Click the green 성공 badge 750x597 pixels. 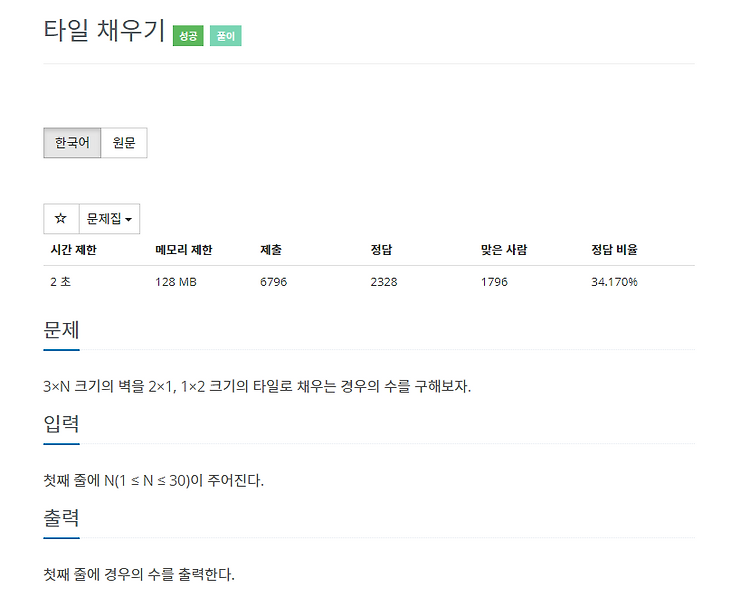(x=188, y=36)
